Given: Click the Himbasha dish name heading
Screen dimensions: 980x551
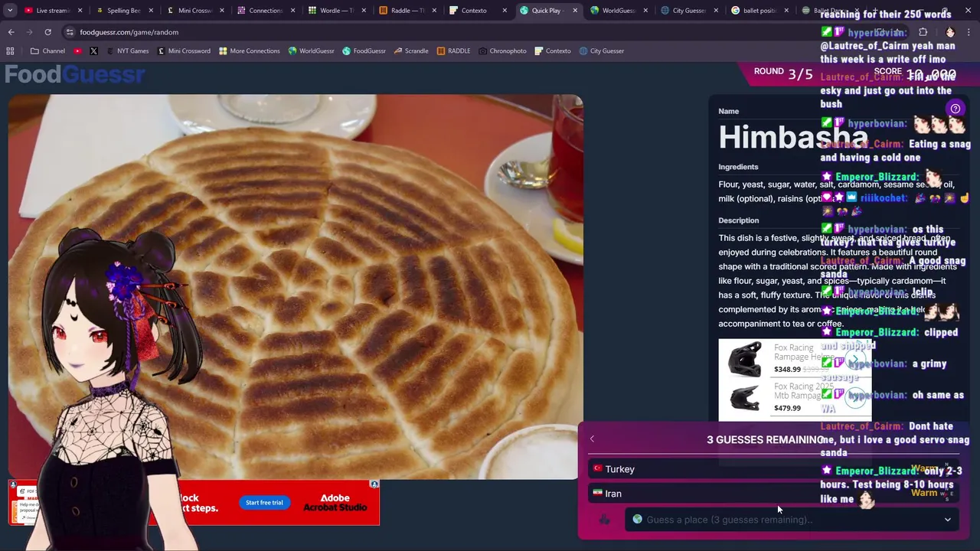Looking at the screenshot, I should (792, 138).
